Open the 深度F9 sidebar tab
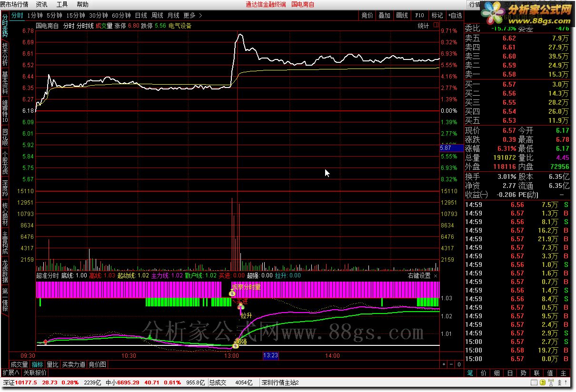 pos(5,188)
